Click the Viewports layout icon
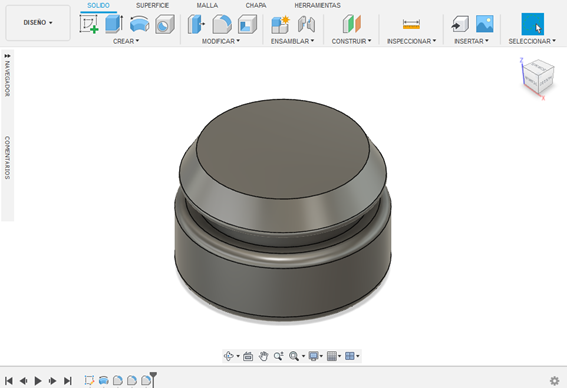The height and width of the screenshot is (388, 567). tap(350, 356)
